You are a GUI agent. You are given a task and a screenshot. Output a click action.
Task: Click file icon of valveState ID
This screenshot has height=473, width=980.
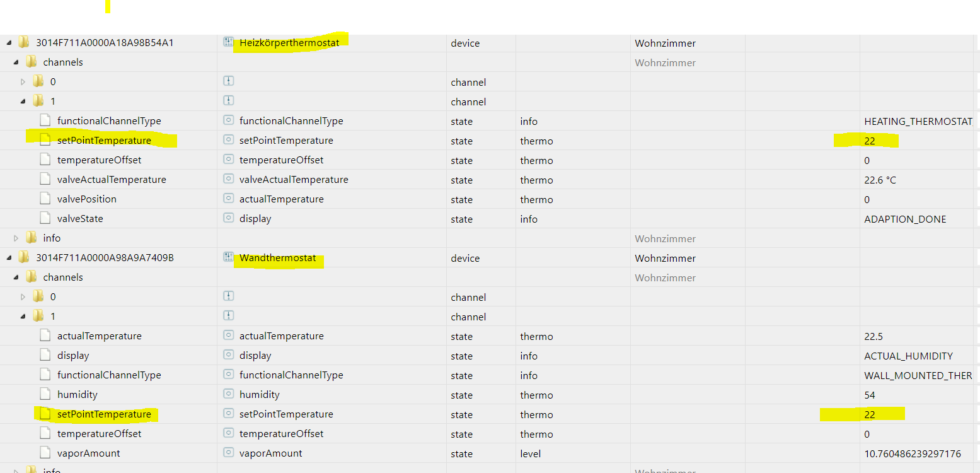coord(45,218)
